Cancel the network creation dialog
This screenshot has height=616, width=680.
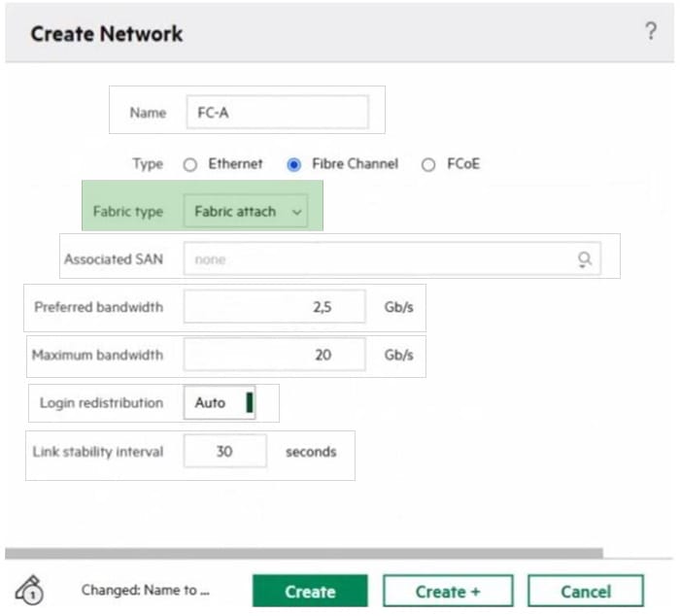(x=585, y=591)
